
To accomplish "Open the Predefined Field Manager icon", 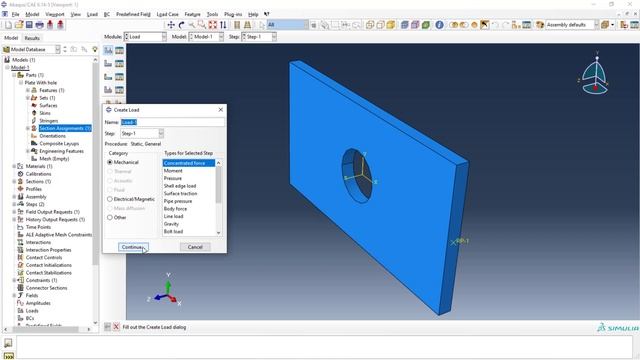I will tap(119, 76).
